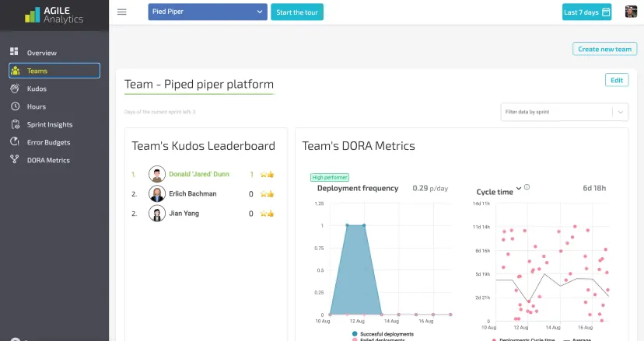Click the Successful deployments legend dot
This screenshot has width=644, height=341.
click(x=355, y=334)
